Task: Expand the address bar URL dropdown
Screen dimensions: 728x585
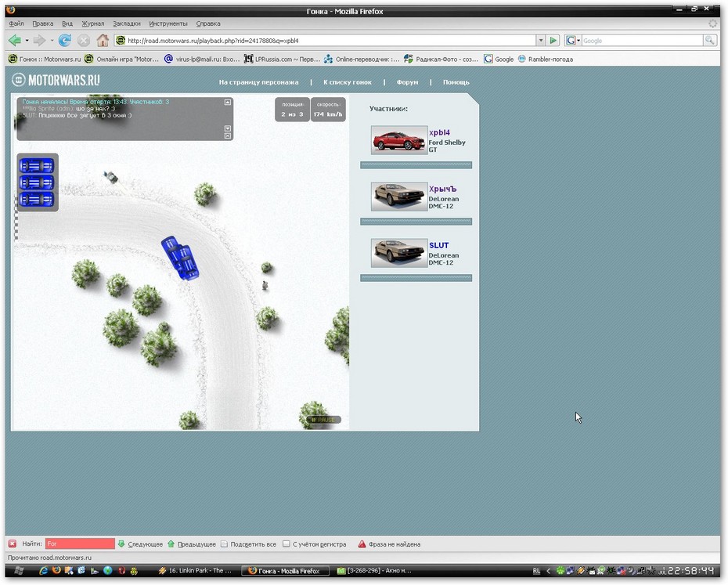Action: coord(540,41)
